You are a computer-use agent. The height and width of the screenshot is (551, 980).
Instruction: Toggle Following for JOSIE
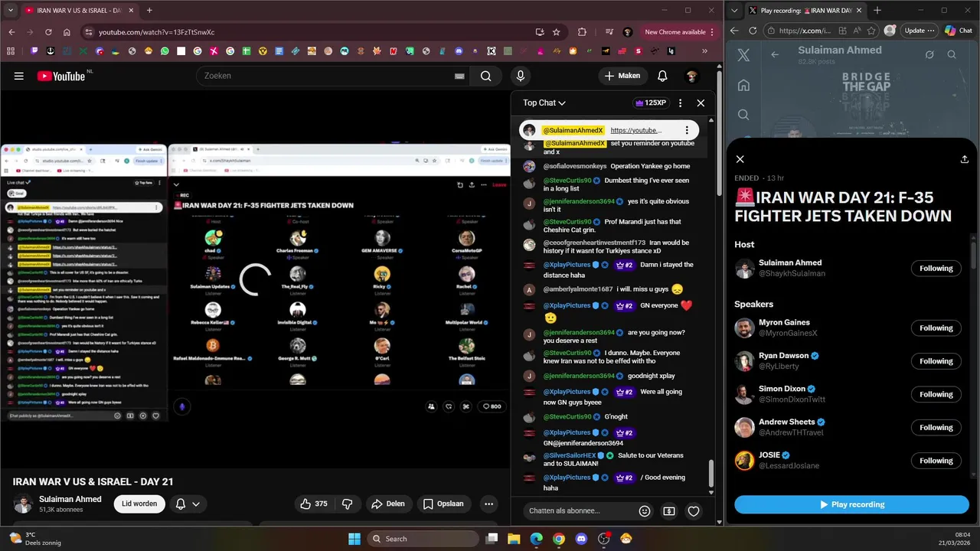pyautogui.click(x=936, y=461)
